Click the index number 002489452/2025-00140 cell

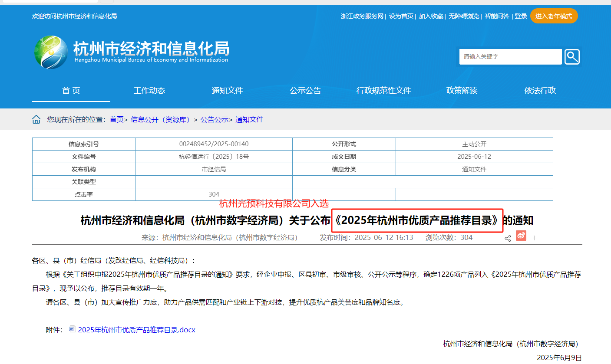(214, 144)
